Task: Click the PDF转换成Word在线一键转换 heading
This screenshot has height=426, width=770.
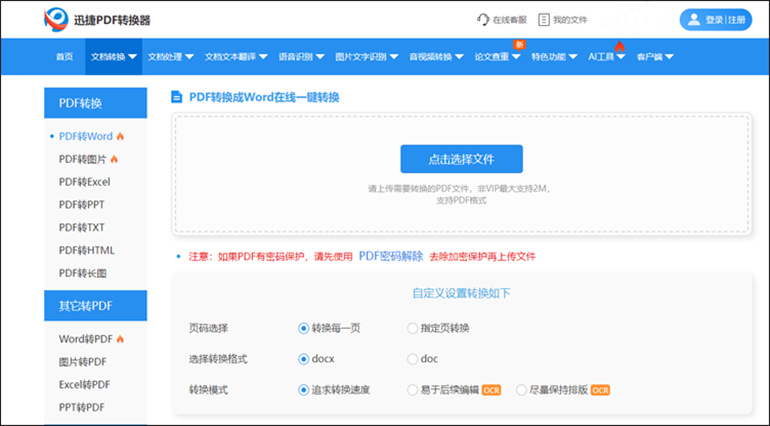Action: 264,97
